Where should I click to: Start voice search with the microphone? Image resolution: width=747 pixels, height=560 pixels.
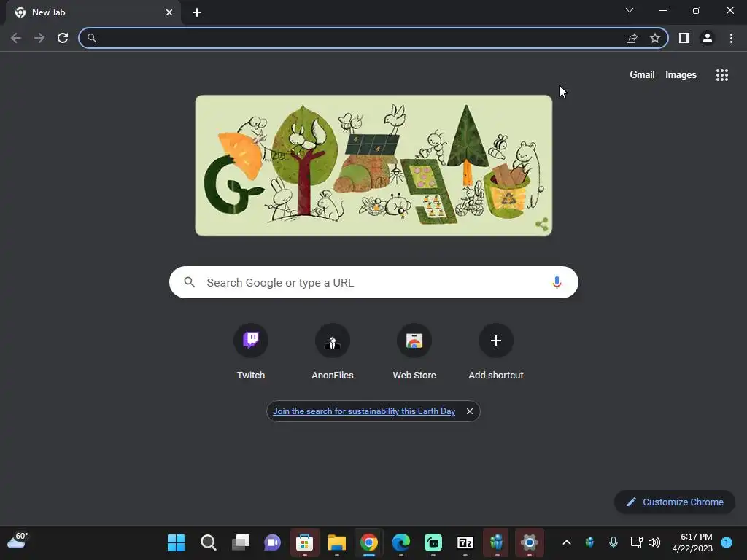tap(557, 282)
